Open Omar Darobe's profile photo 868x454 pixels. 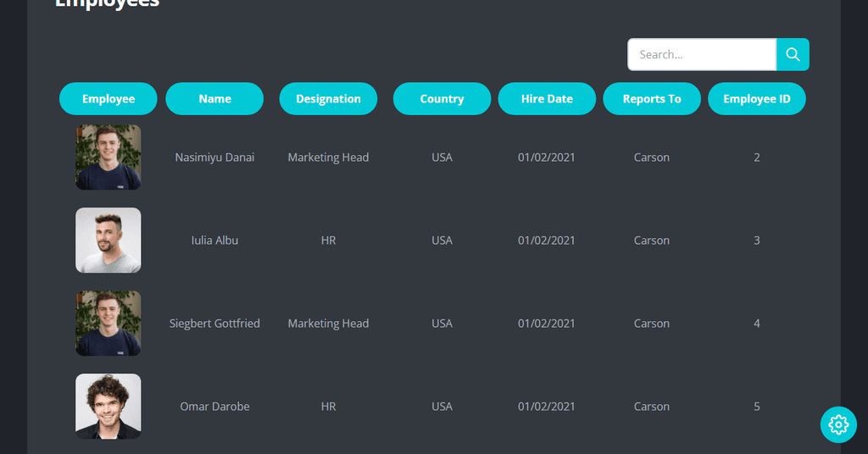click(x=108, y=406)
